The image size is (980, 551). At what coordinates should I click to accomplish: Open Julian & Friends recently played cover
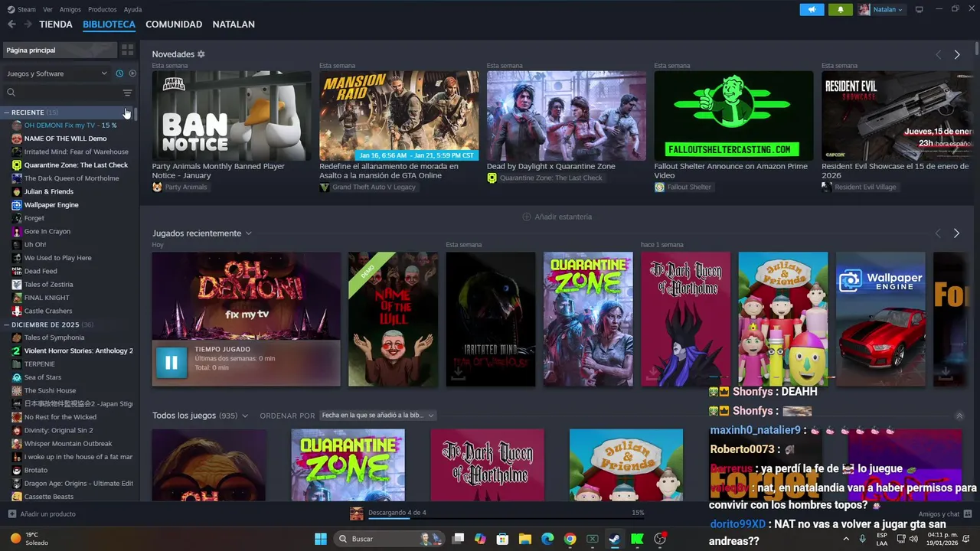783,319
